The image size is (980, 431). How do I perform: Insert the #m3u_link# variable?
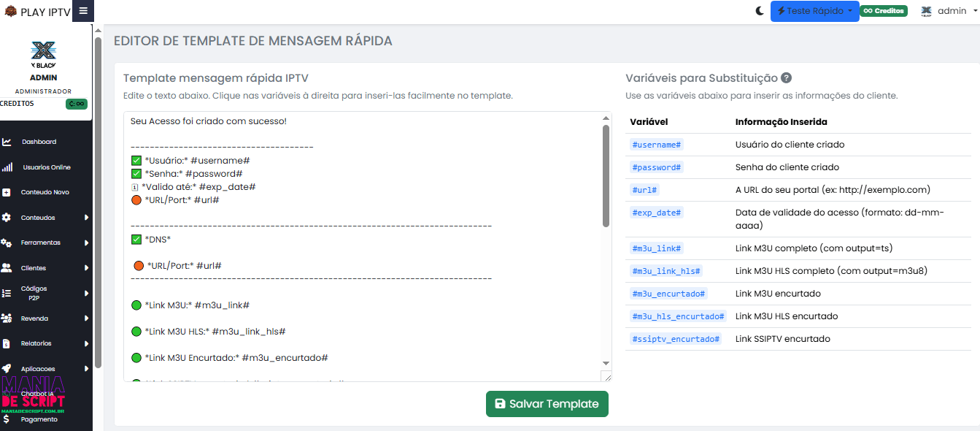656,248
